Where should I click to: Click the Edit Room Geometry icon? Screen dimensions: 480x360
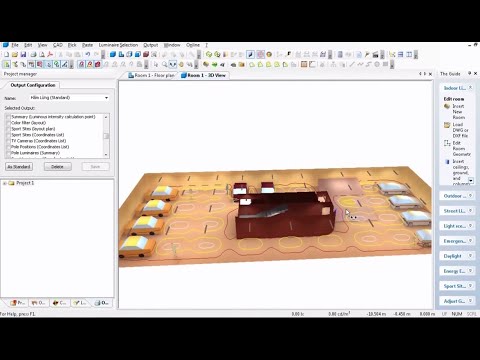(447, 143)
